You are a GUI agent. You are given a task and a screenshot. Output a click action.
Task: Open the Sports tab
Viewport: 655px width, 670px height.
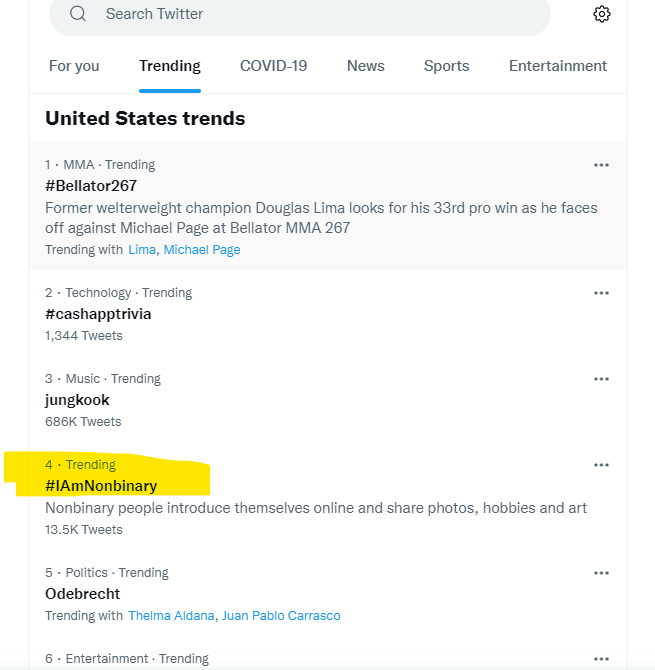(446, 66)
